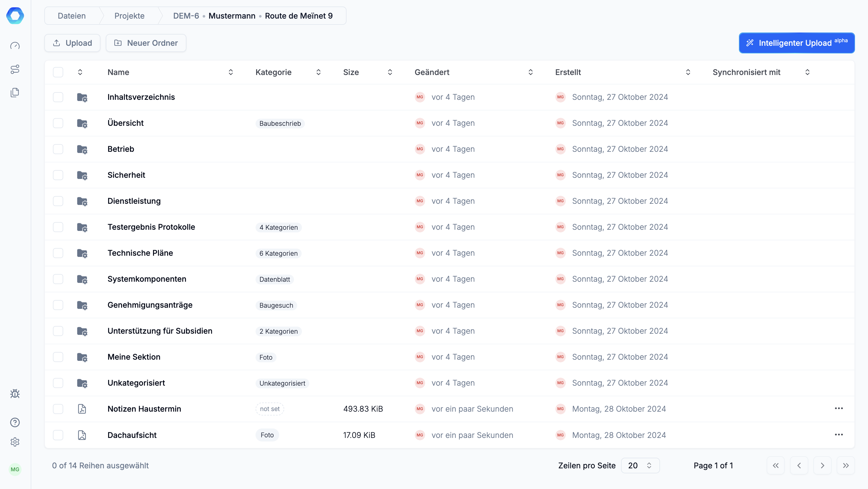This screenshot has width=868, height=489.
Task: Sort the table by Synchronisiert mit column
Action: pos(807,72)
